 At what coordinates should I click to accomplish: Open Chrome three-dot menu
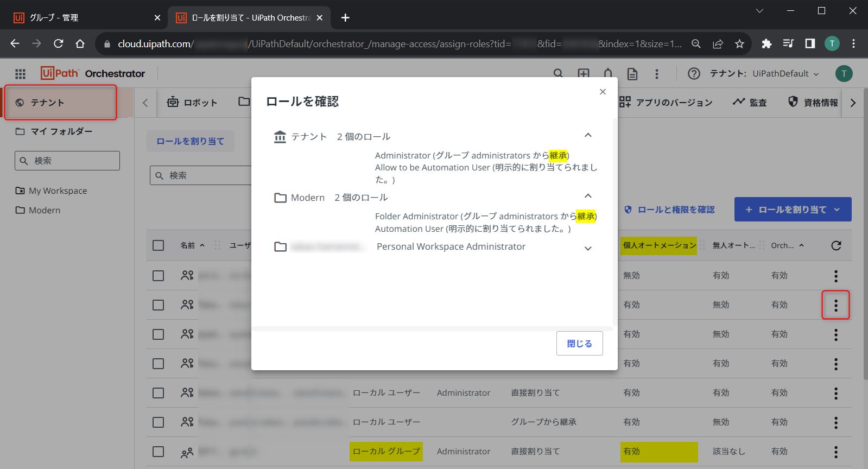tap(853, 44)
